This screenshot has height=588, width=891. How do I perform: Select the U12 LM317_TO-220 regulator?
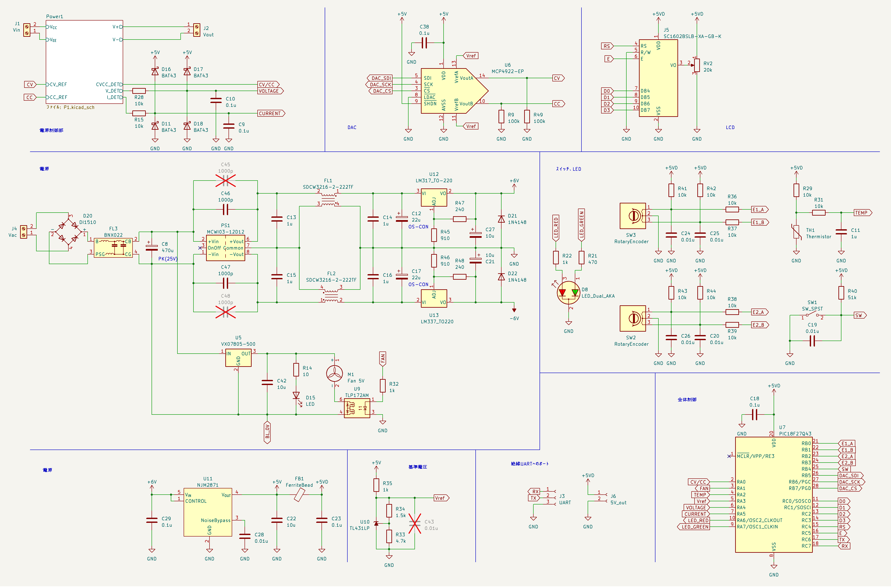(434, 197)
